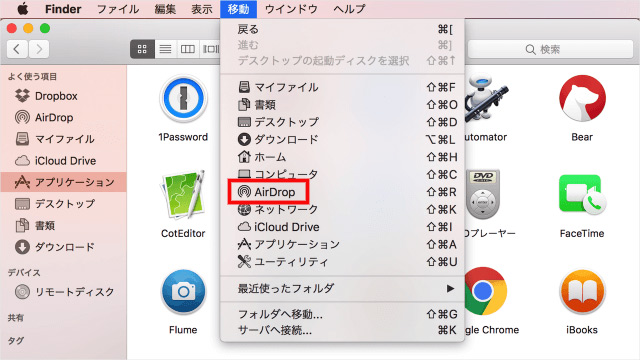640x360 pixels.
Task: Choose iCloud Drive in the 移動 menu
Action: click(342, 227)
